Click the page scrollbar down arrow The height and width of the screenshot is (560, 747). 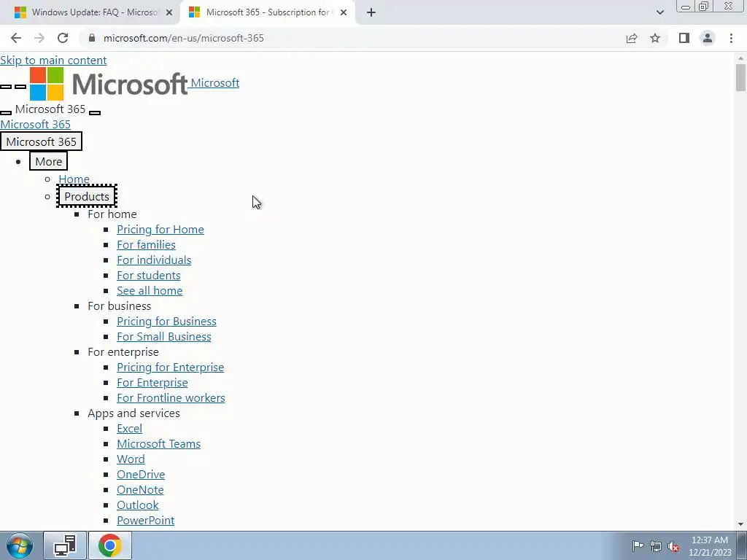click(x=740, y=524)
